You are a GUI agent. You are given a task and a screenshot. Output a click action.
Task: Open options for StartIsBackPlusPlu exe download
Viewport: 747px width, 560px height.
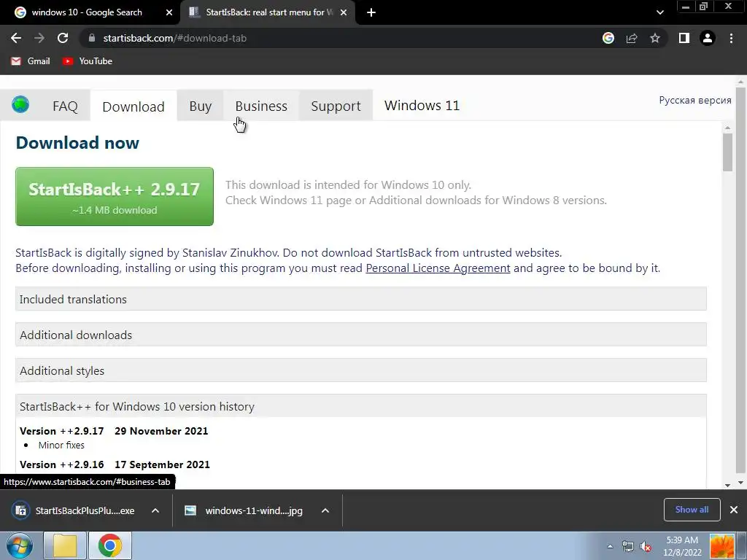(x=155, y=510)
